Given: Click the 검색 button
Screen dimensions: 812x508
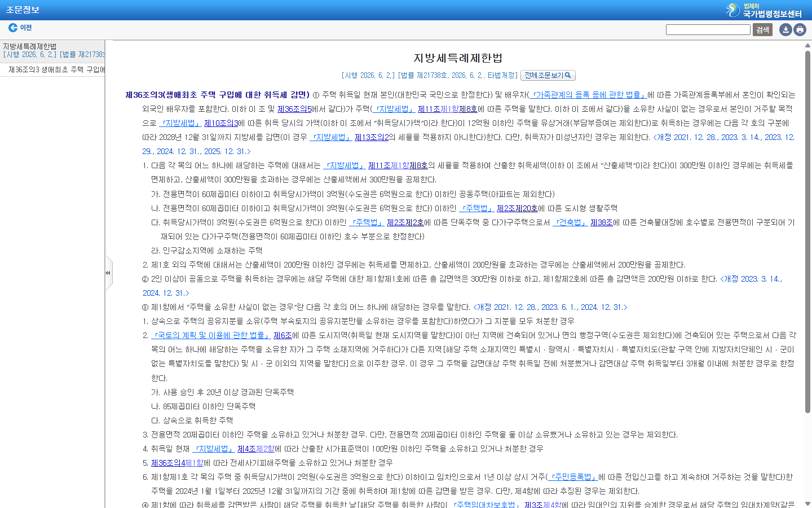Looking at the screenshot, I should coord(762,29).
